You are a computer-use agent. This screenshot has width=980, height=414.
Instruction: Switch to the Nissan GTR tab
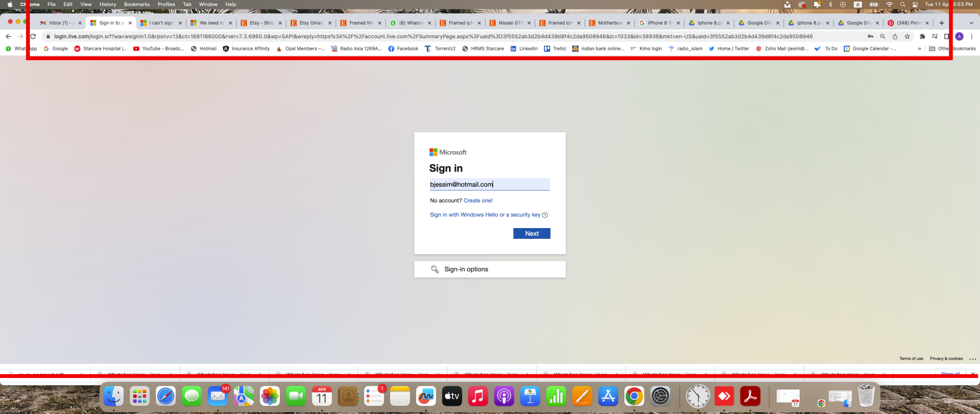click(510, 23)
